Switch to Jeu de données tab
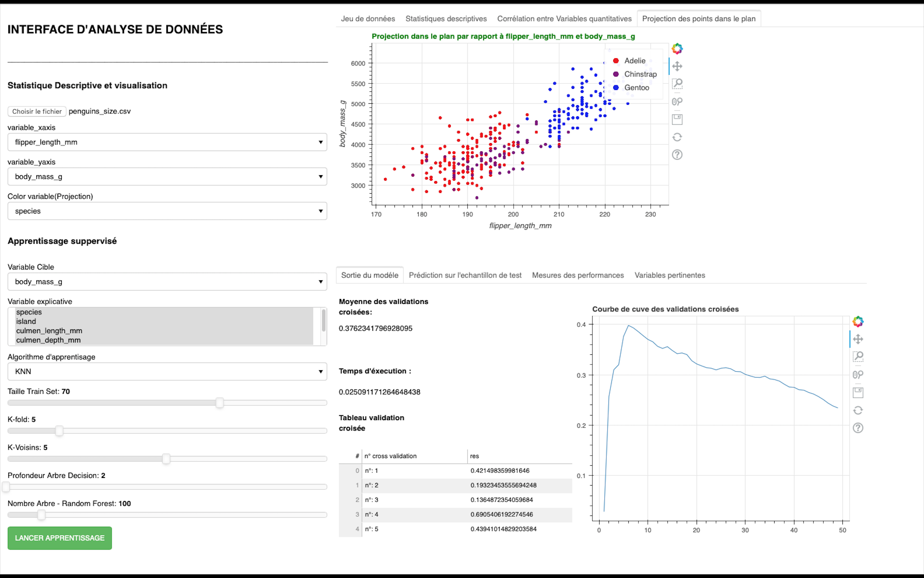924x578 pixels. click(368, 19)
